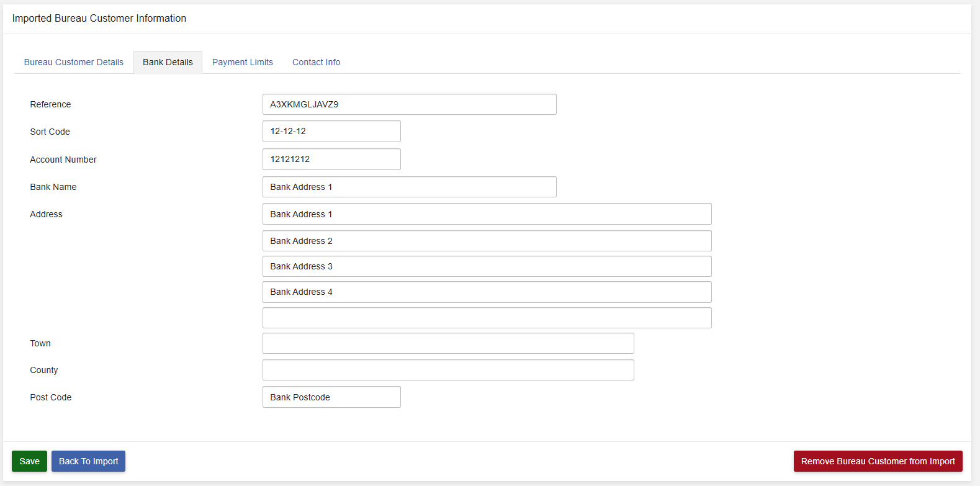Click Remove Bureau Customer from Import
The height and width of the screenshot is (486, 980).
[x=878, y=461]
